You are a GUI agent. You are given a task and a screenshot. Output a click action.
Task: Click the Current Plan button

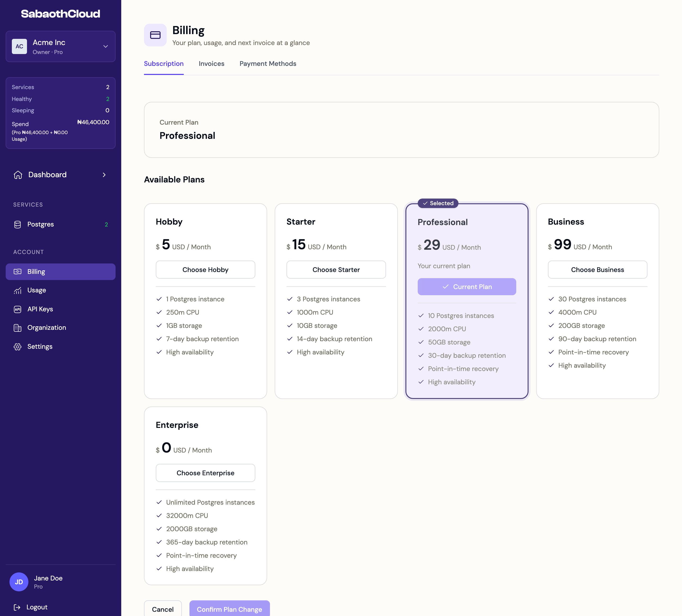coord(467,287)
